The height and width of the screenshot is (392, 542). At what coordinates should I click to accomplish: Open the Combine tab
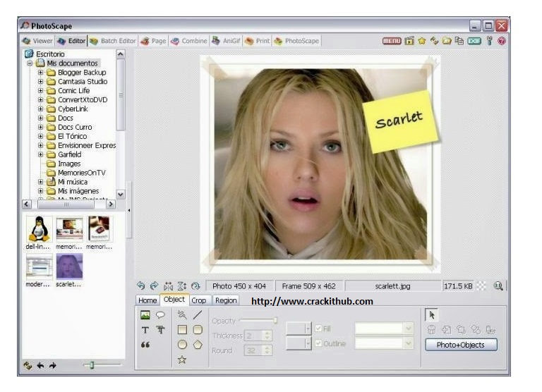point(189,41)
